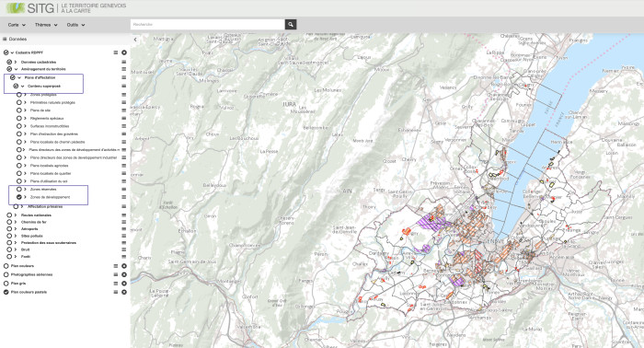Open the Outils menu
The width and height of the screenshot is (644, 348).
click(75, 25)
